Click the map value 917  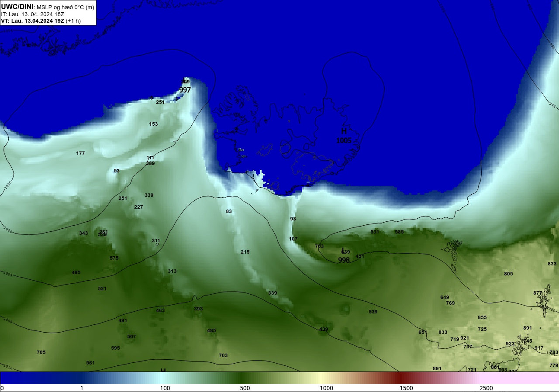(x=539, y=348)
